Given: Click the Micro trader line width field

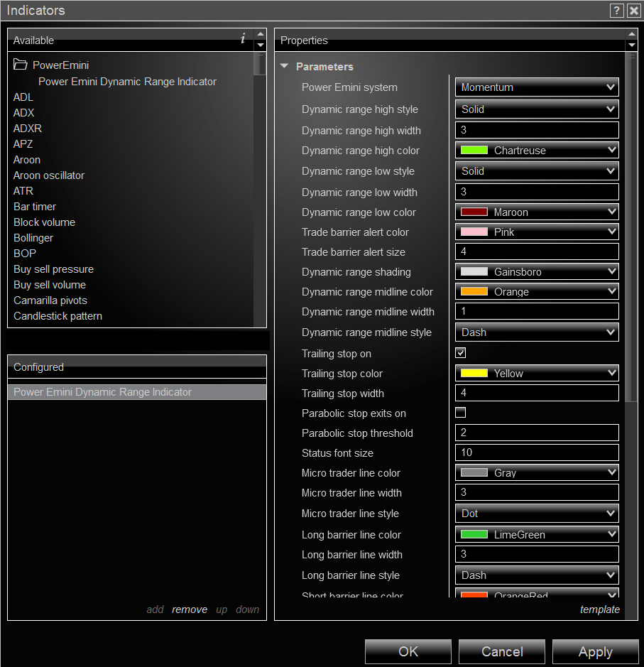Looking at the screenshot, I should click(x=537, y=492).
